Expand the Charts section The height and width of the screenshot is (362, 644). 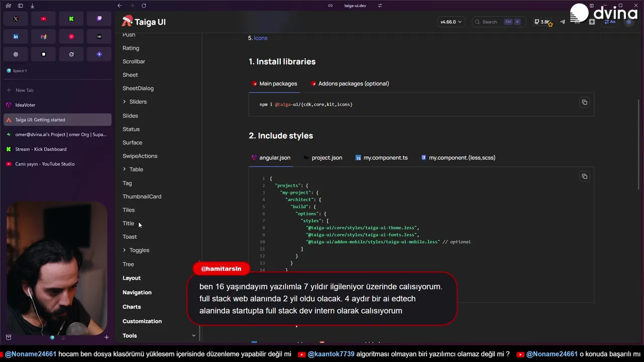tap(132, 307)
